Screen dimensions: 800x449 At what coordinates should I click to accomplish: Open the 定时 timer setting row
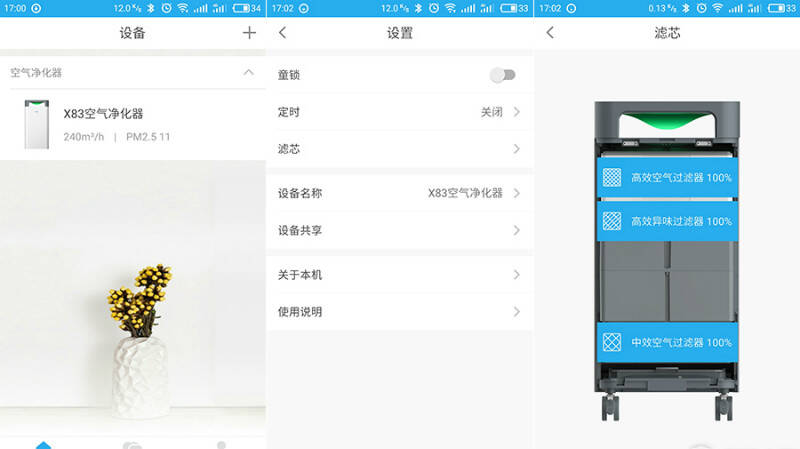399,112
